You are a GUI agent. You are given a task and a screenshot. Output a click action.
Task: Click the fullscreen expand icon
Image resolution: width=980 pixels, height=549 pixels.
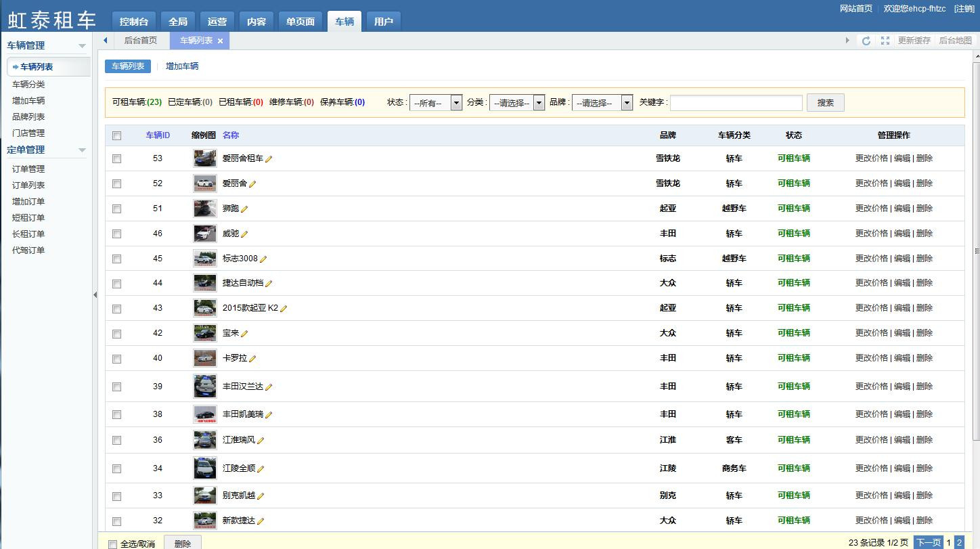(885, 41)
